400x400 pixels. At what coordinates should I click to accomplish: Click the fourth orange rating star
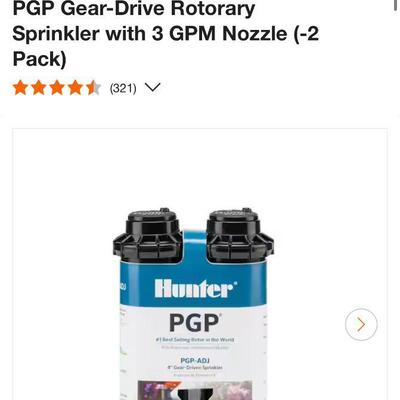75,88
